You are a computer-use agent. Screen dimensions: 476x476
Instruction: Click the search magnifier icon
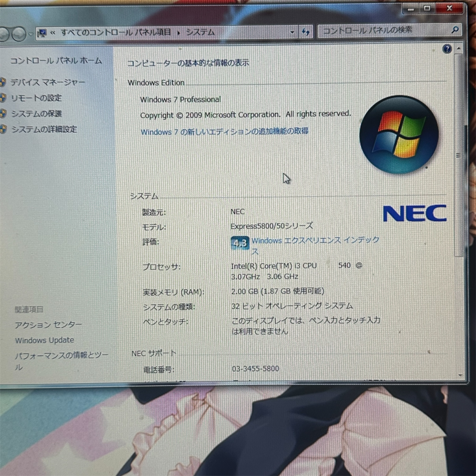455,30
